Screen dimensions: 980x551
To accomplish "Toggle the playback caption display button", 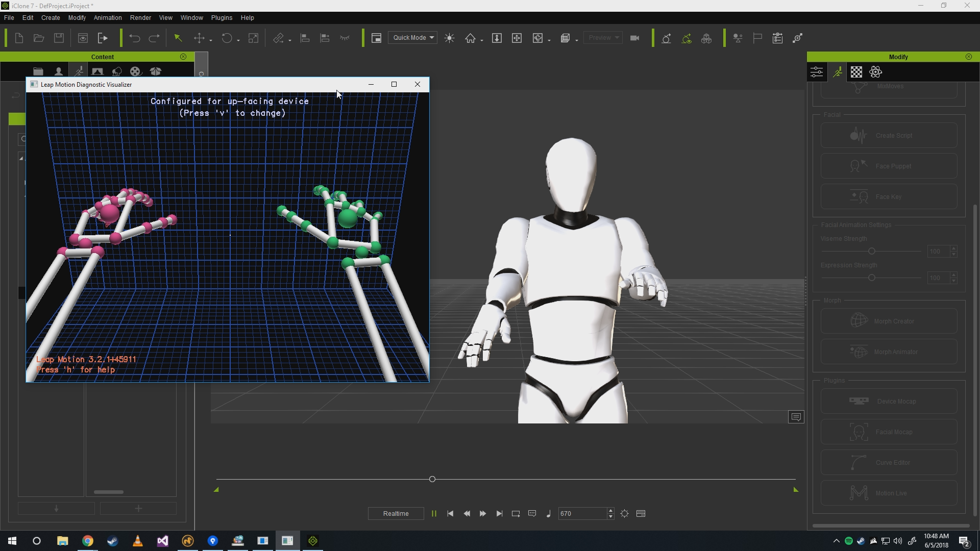I will tap(532, 514).
